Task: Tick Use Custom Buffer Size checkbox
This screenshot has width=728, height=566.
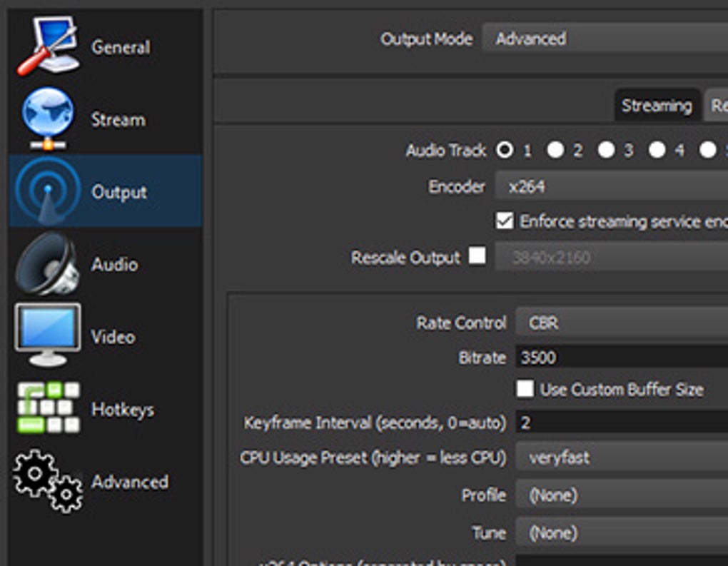Action: click(525, 389)
